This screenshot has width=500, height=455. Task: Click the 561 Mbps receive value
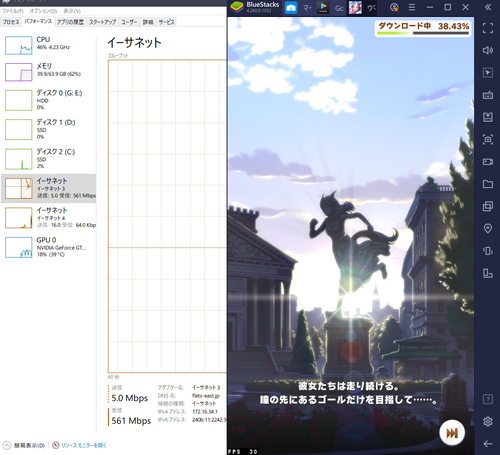click(x=131, y=421)
